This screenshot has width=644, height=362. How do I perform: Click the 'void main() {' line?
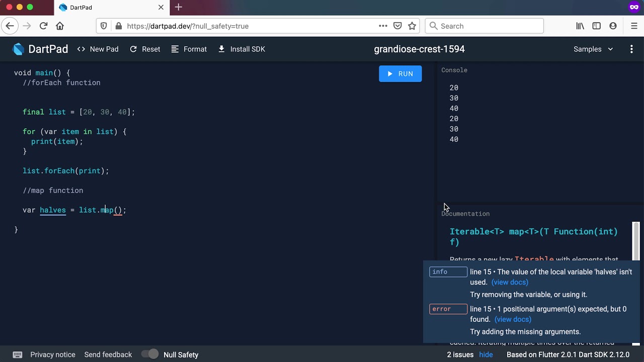(42, 73)
